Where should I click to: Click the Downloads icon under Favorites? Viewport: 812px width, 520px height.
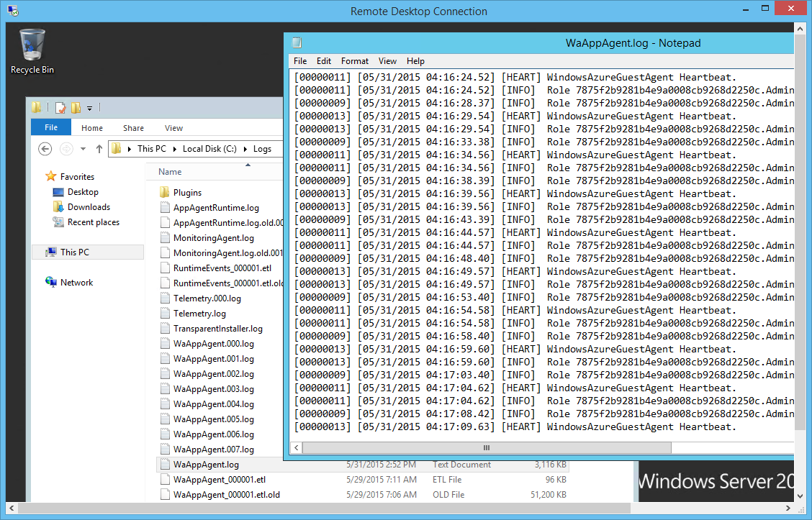58,207
